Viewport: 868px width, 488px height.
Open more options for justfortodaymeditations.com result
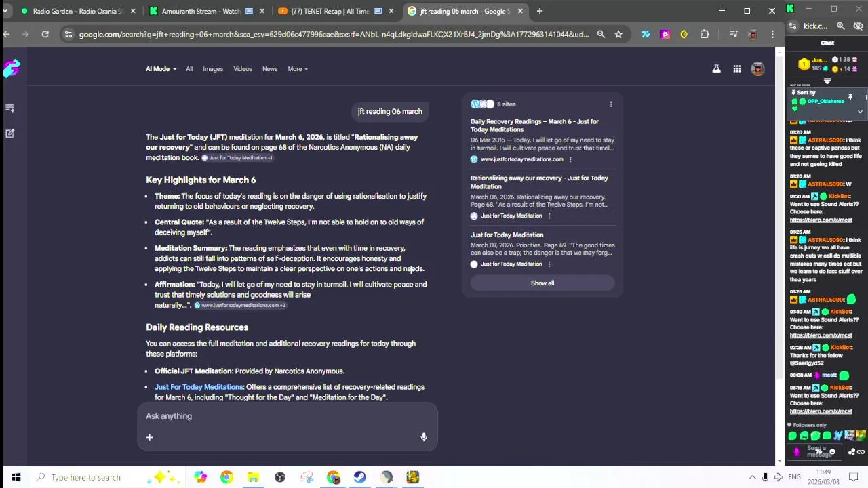pos(570,159)
